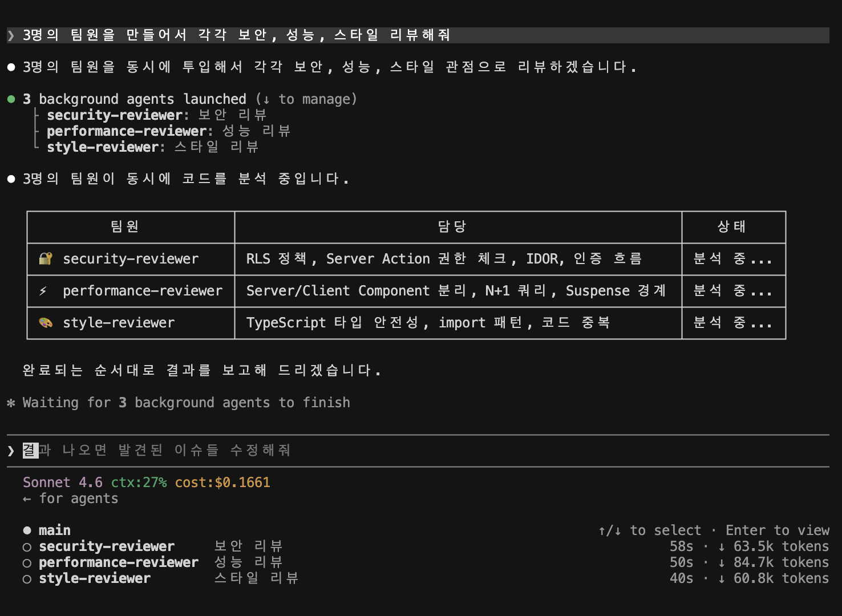Click the '(↓ to manage)' hint
Viewport: 842px width, 616px height.
click(x=306, y=99)
